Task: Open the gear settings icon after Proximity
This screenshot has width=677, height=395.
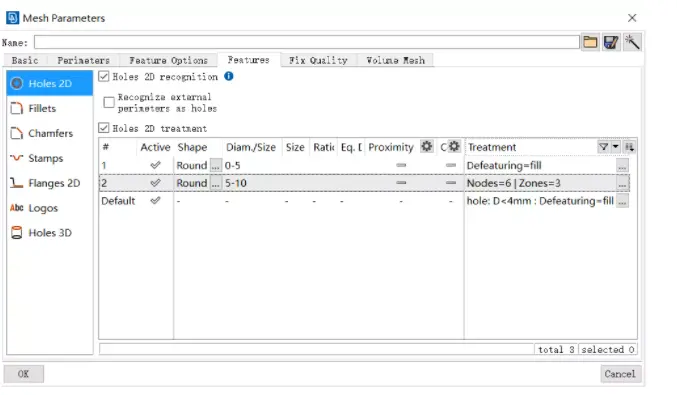Action: [427, 146]
